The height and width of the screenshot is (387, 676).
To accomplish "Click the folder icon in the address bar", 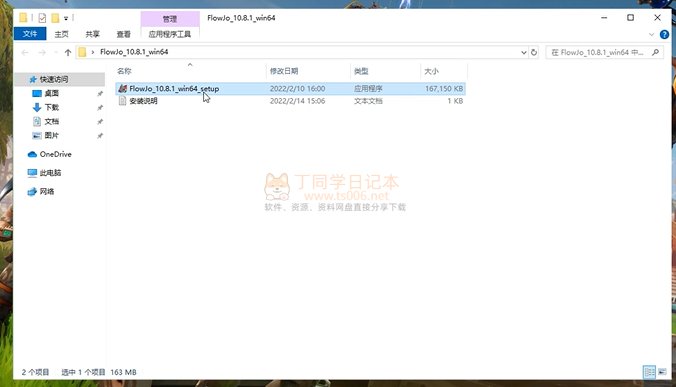I will [x=82, y=53].
